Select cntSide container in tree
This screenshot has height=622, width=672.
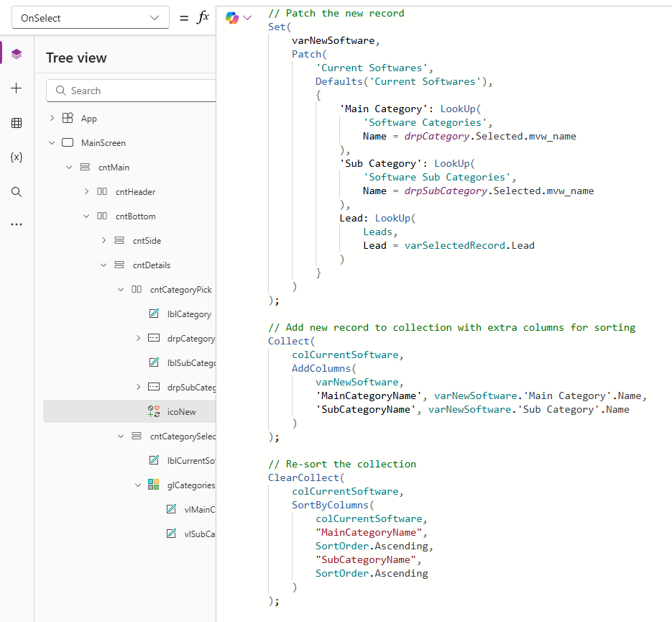point(147,241)
